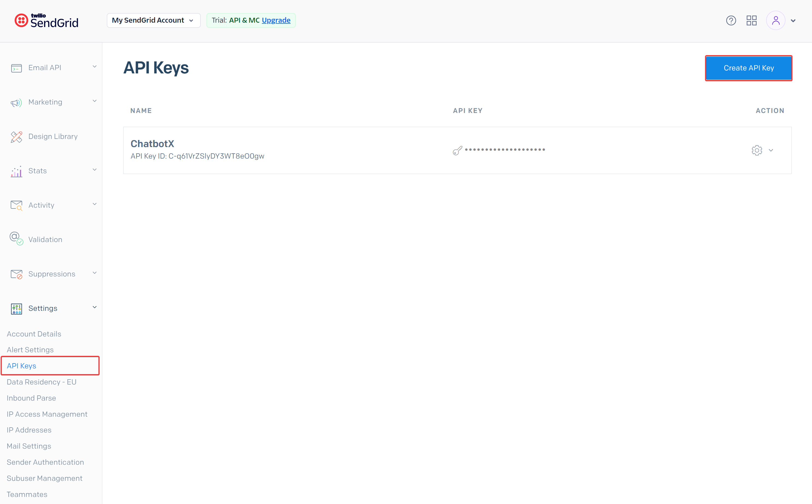Expand the profile menu arrow
Image resolution: width=812 pixels, height=504 pixels.
point(793,21)
